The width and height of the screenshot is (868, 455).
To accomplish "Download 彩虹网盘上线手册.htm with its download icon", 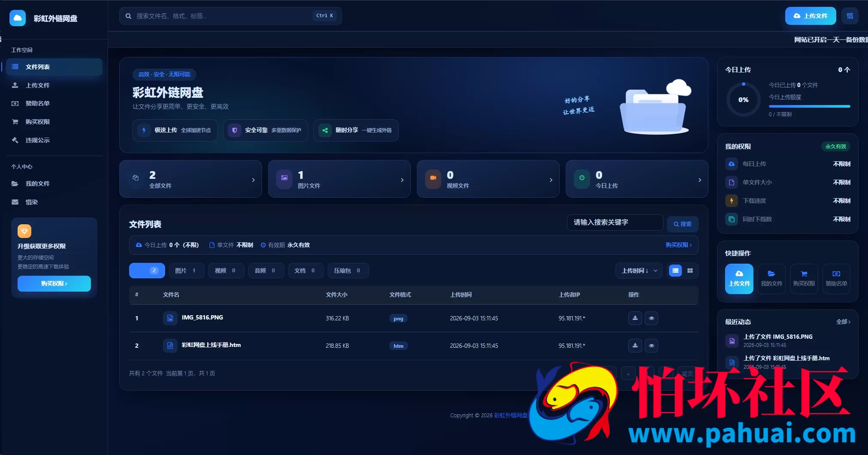I will 635,346.
